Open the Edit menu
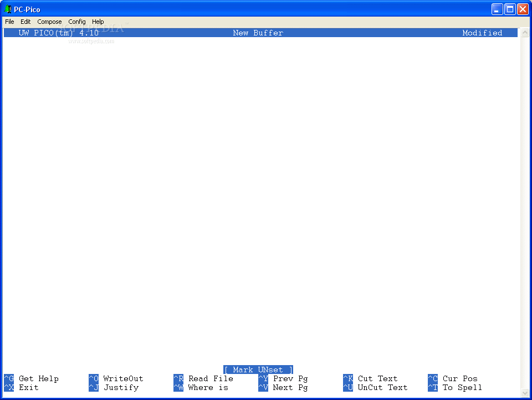The height and width of the screenshot is (400, 532). pyautogui.click(x=25, y=22)
